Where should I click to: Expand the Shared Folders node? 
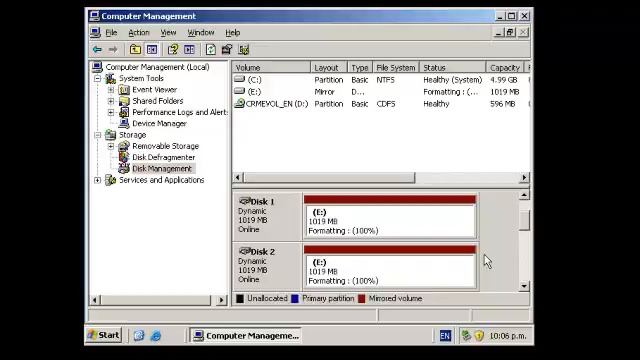pos(111,101)
